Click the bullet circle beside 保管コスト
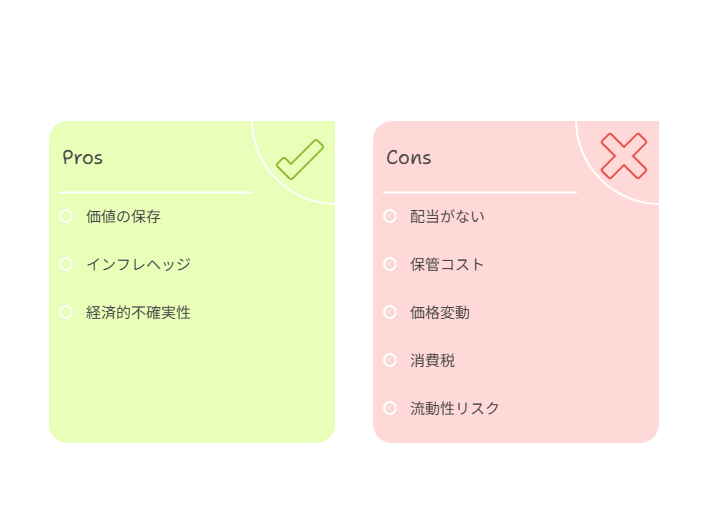The height and width of the screenshot is (528, 708). pos(390,264)
